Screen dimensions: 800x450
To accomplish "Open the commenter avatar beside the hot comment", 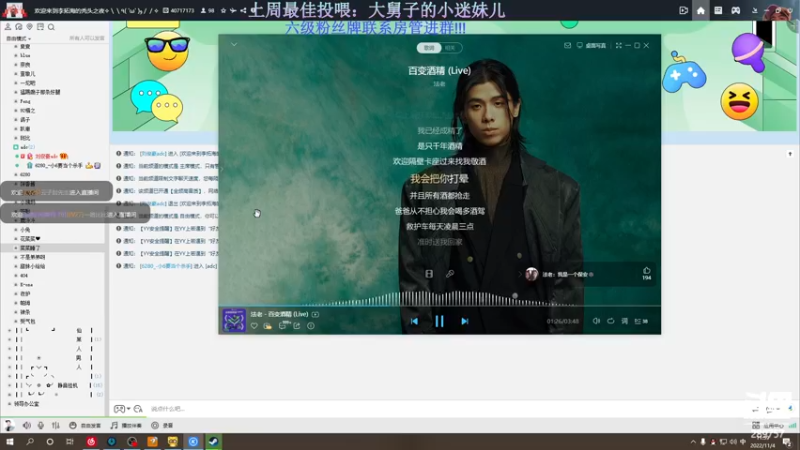I will [x=532, y=274].
